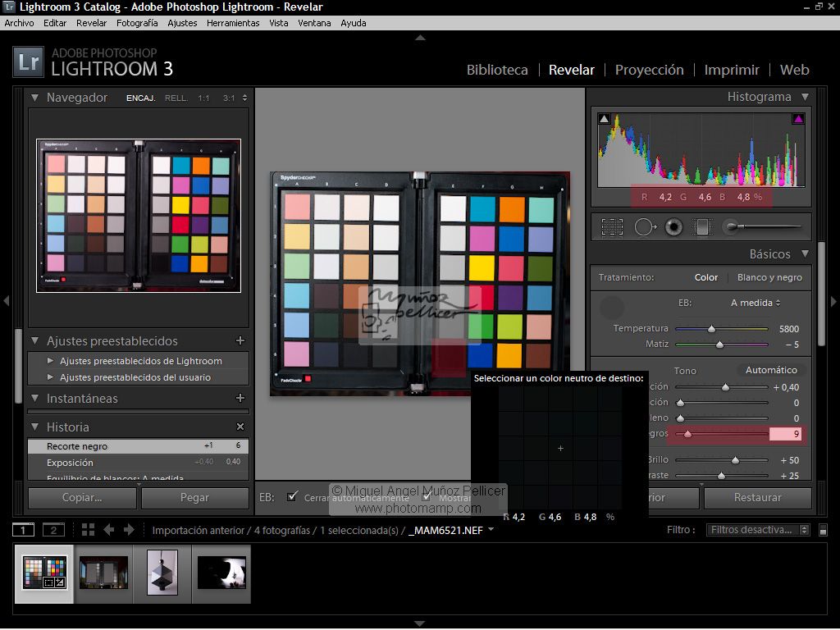The height and width of the screenshot is (630, 840).
Task: Collapse the Navegador panel
Action: pyautogui.click(x=34, y=98)
